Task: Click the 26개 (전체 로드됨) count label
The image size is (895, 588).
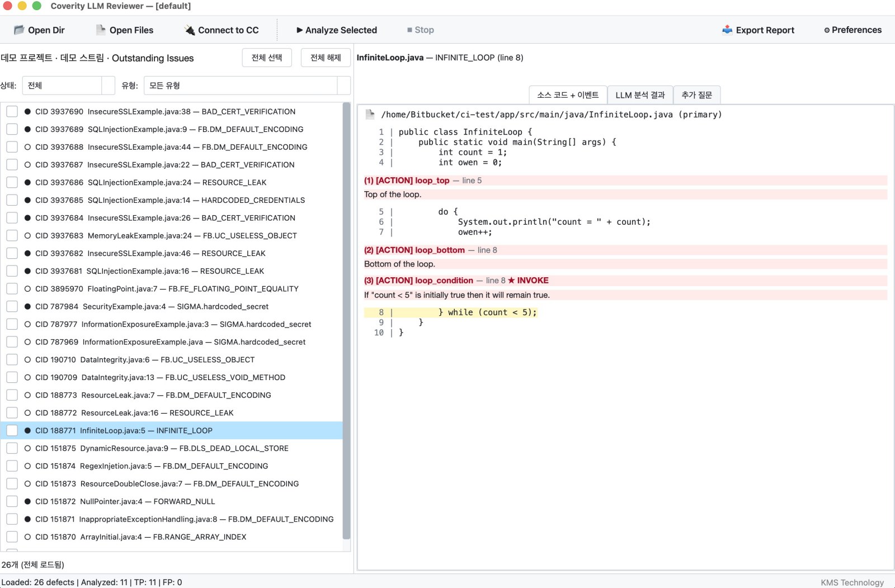Action: (x=33, y=565)
